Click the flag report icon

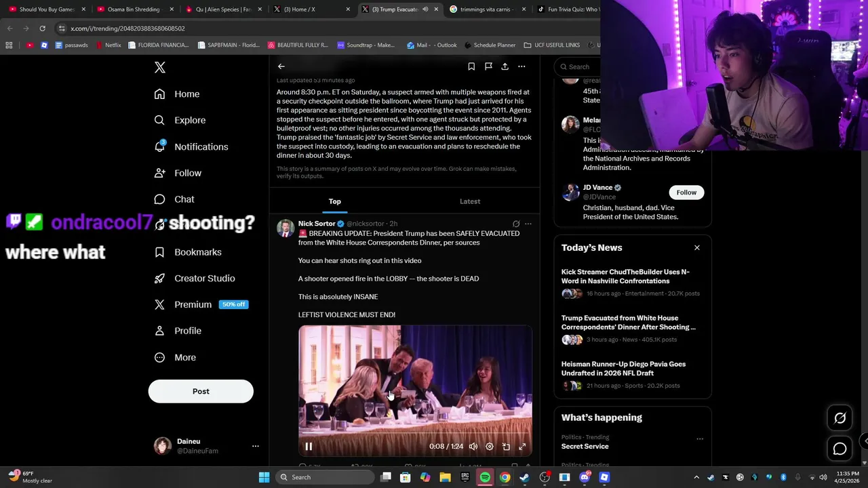pyautogui.click(x=488, y=66)
